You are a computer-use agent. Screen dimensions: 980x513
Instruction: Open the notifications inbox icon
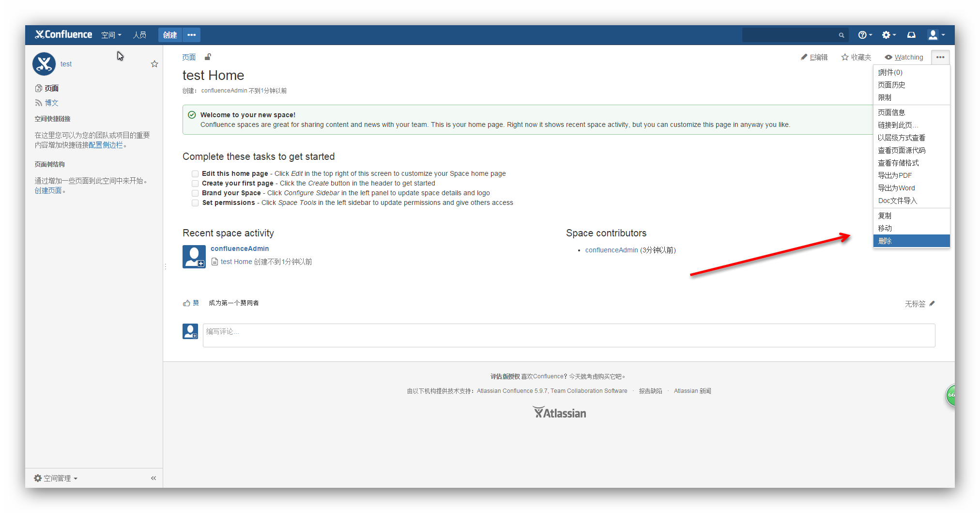click(911, 35)
